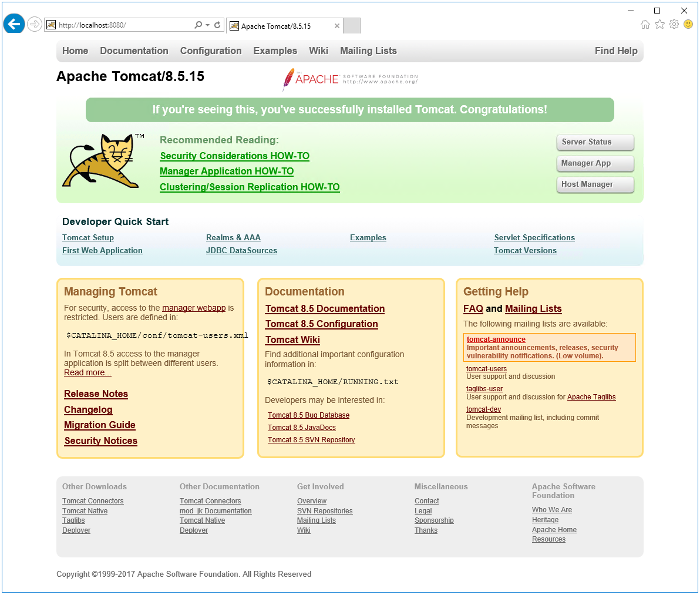
Task: Open the First Web Application link
Action: tap(102, 251)
